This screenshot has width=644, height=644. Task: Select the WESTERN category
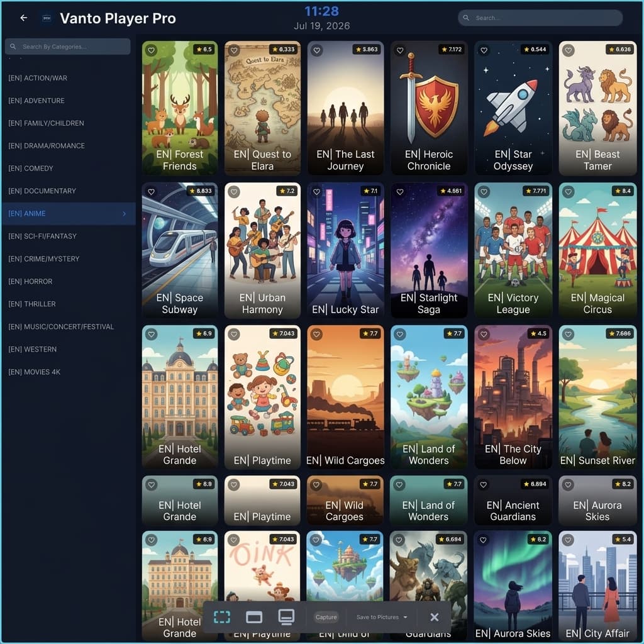point(69,349)
